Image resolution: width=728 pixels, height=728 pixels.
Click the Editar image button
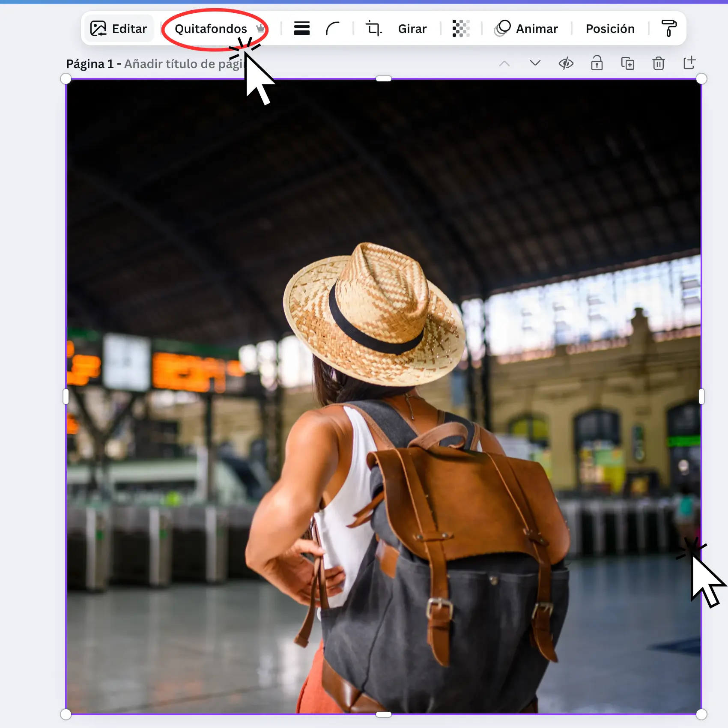[x=119, y=29]
